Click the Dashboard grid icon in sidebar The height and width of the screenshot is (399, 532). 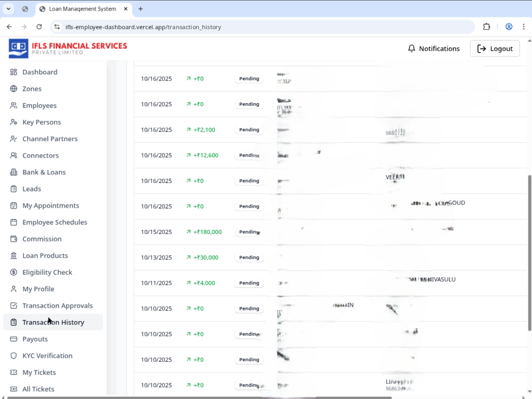point(14,72)
